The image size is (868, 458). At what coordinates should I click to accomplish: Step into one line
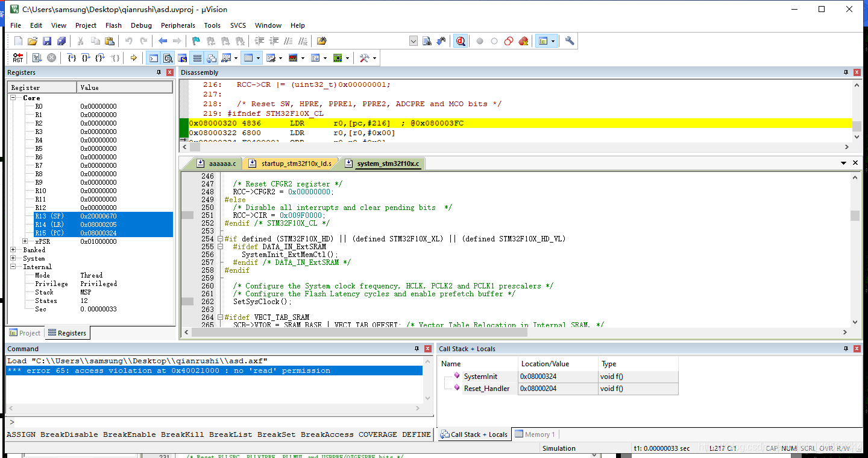click(x=72, y=58)
